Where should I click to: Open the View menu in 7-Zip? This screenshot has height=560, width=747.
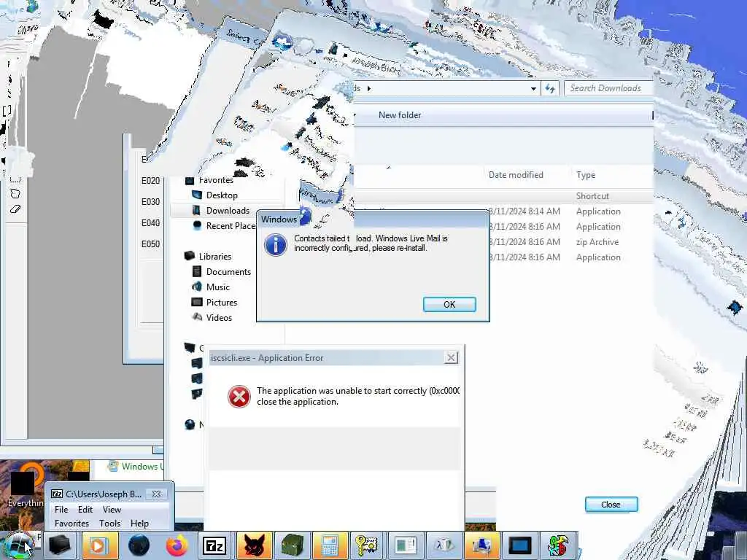tap(112, 509)
